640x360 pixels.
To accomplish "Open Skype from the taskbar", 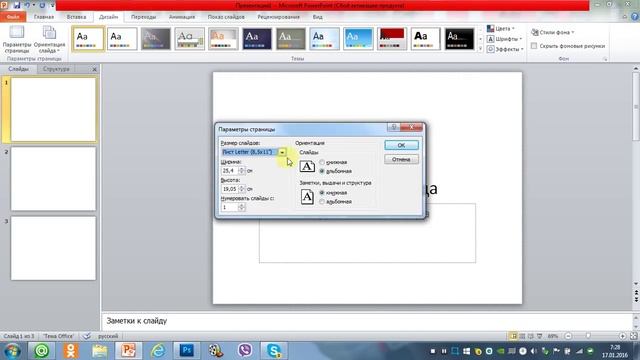I will 273,350.
